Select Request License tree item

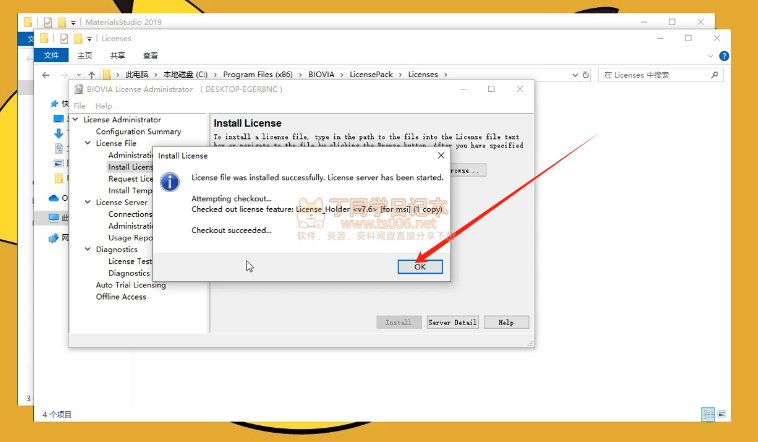130,178
